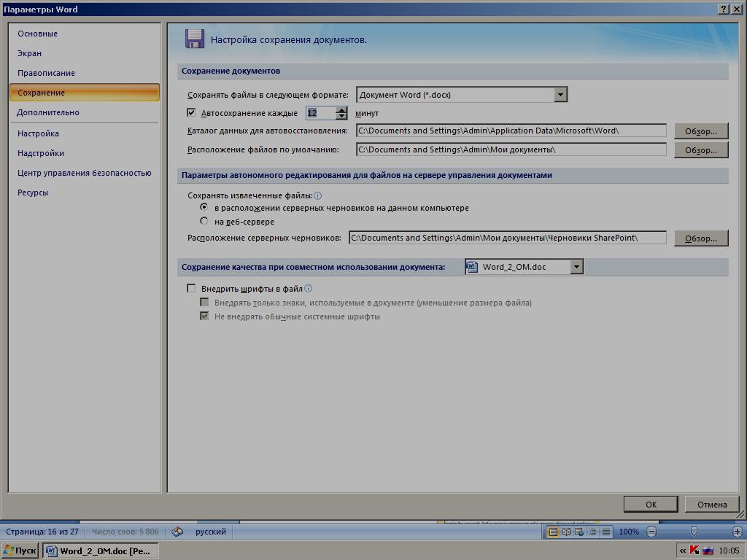Click 'Обзор...' for autorecover data folder

pyautogui.click(x=701, y=131)
